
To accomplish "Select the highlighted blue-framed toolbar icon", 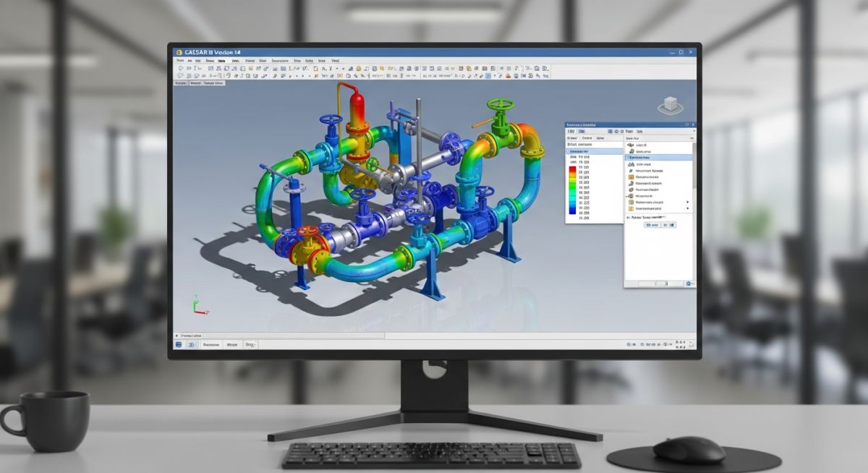I will click(x=488, y=76).
